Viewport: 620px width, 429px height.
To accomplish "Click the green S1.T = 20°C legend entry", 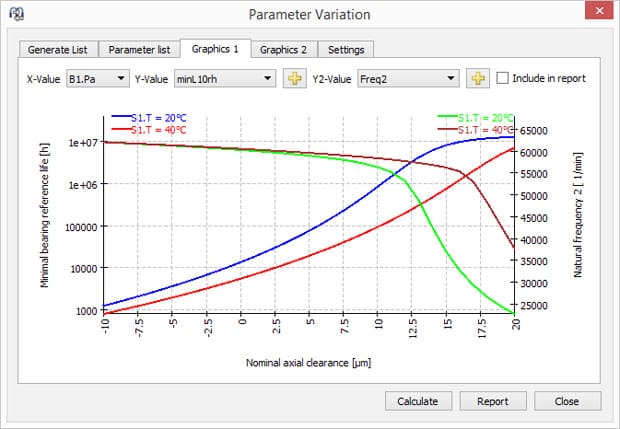I will click(476, 118).
